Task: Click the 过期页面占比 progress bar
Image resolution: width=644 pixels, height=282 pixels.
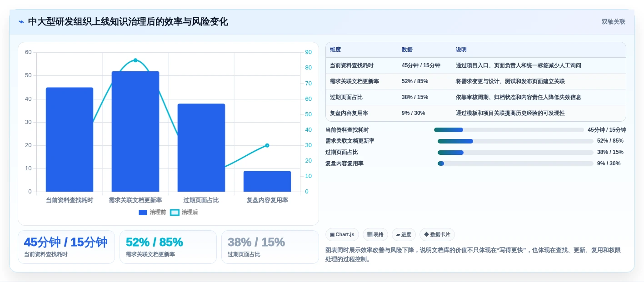Action: pyautogui.click(x=515, y=153)
